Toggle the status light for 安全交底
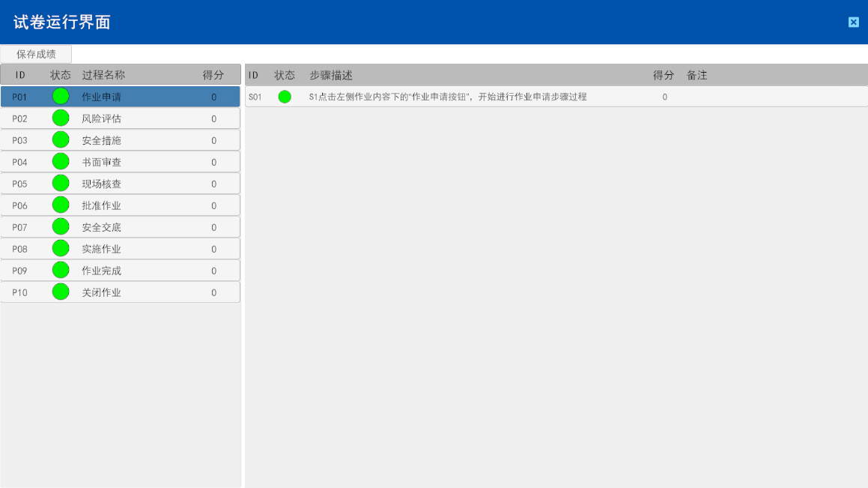The width and height of the screenshot is (868, 488). 60,226
